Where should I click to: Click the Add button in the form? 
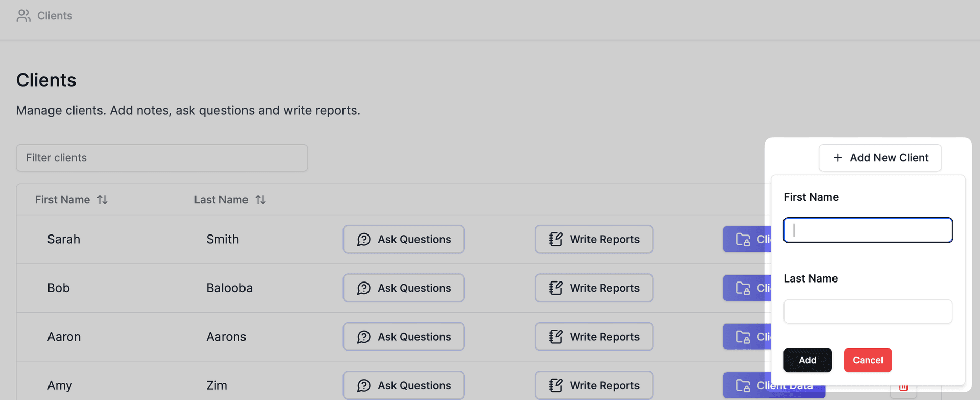tap(807, 360)
